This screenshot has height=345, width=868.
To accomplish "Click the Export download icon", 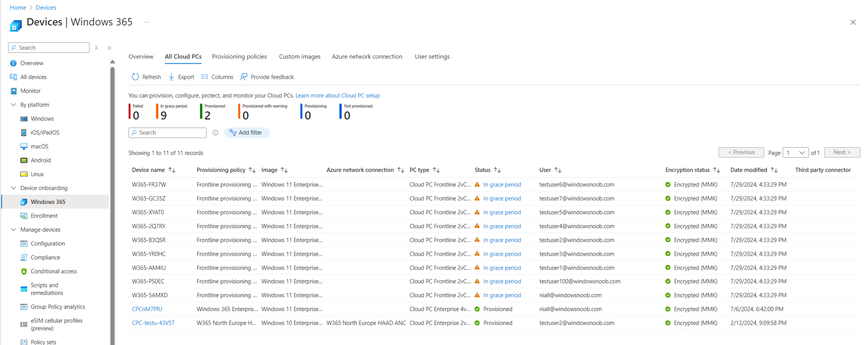I will point(172,77).
